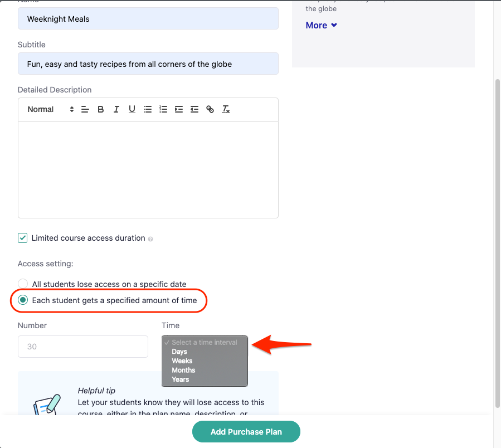Viewport: 501px width, 448px height.
Task: Click the vertical page scrollbar
Action: 498,243
